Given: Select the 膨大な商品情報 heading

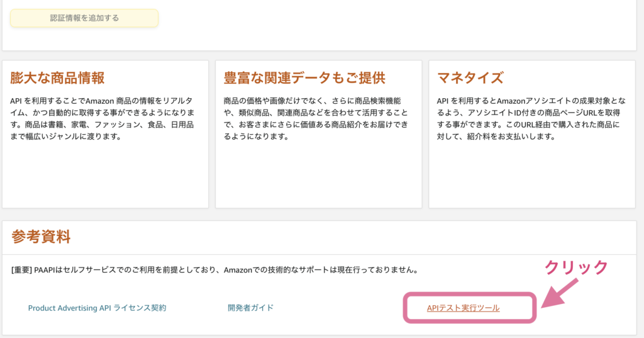Looking at the screenshot, I should point(57,77).
